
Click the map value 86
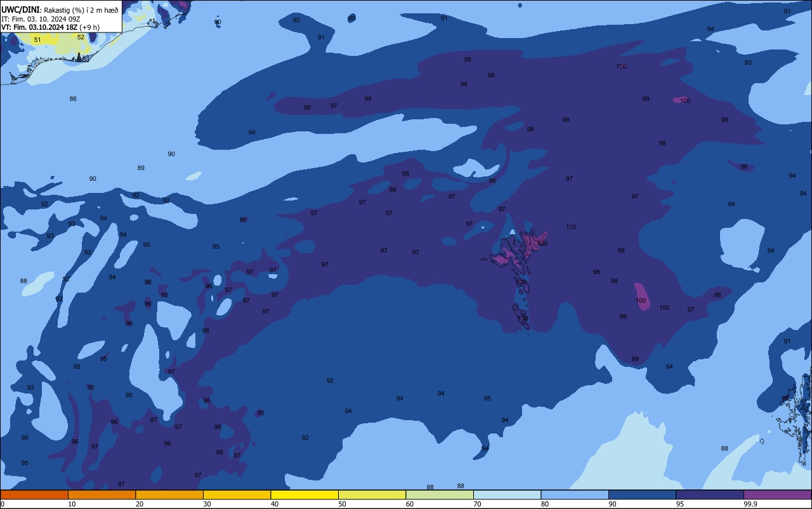point(73,99)
